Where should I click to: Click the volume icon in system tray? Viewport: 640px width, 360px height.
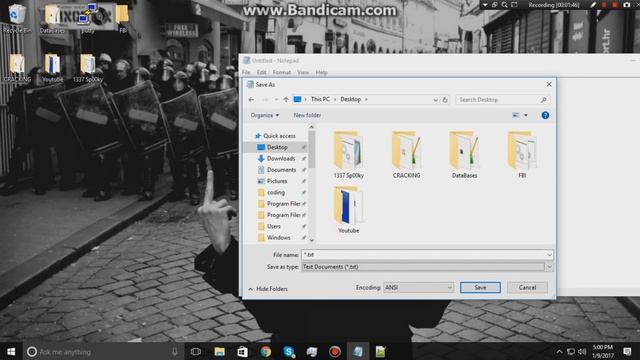[582, 351]
